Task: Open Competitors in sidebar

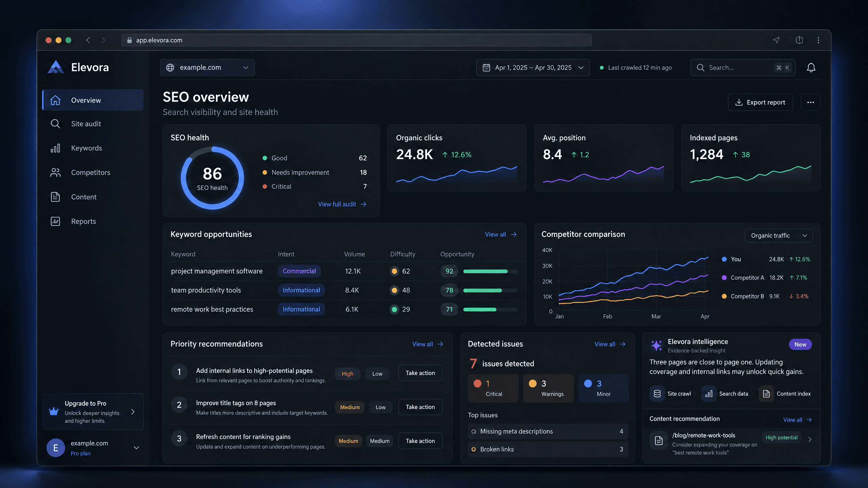Action: (x=93, y=172)
